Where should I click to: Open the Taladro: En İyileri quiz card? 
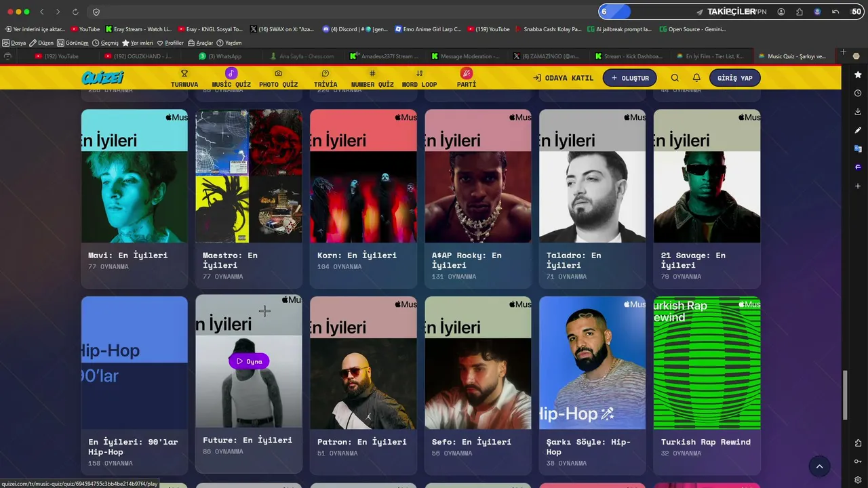593,199
